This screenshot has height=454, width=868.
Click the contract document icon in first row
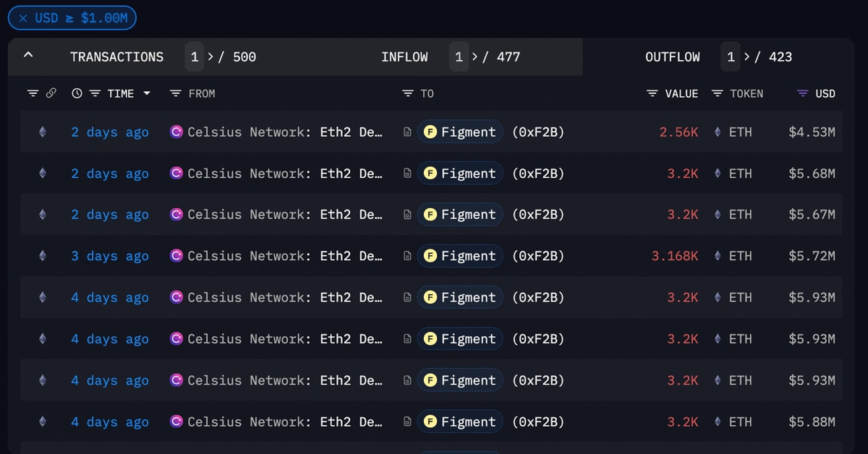pyautogui.click(x=407, y=132)
